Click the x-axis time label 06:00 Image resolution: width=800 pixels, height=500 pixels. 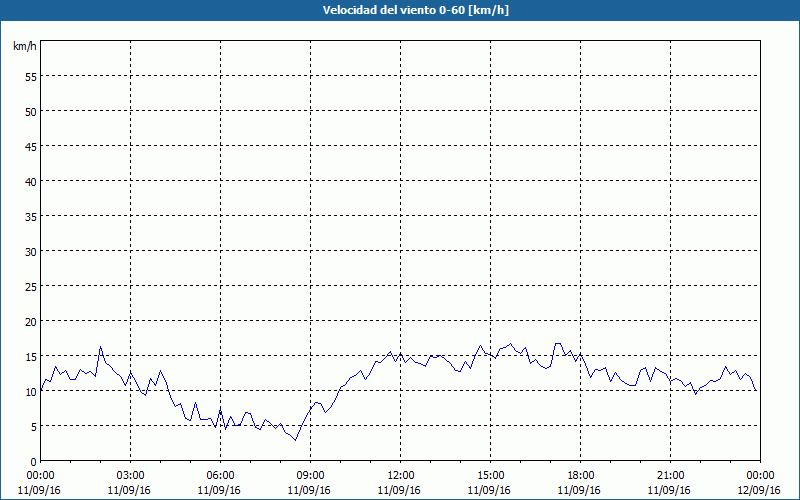220,476
